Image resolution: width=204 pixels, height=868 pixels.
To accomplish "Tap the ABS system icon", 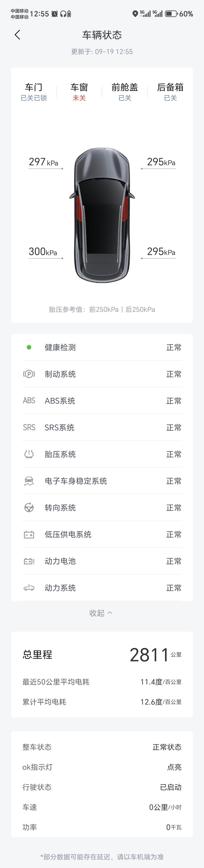I will (x=29, y=400).
